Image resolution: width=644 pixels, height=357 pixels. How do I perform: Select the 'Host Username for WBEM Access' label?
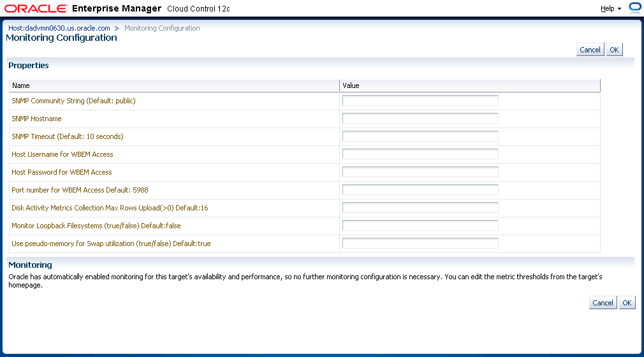tap(62, 154)
